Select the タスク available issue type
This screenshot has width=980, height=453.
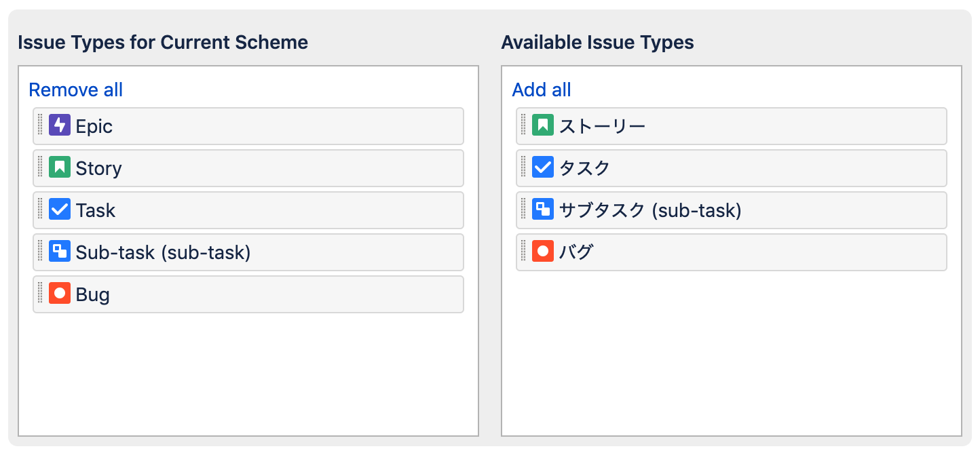584,168
